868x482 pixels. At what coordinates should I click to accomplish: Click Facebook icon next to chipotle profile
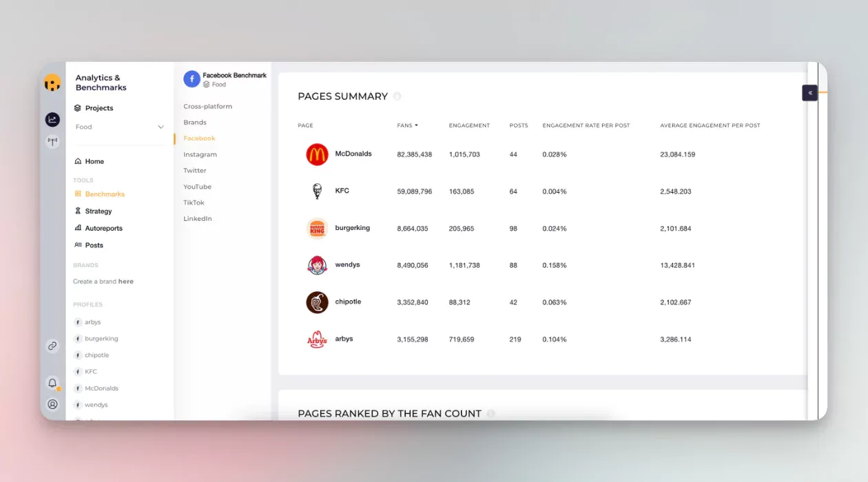(x=78, y=355)
